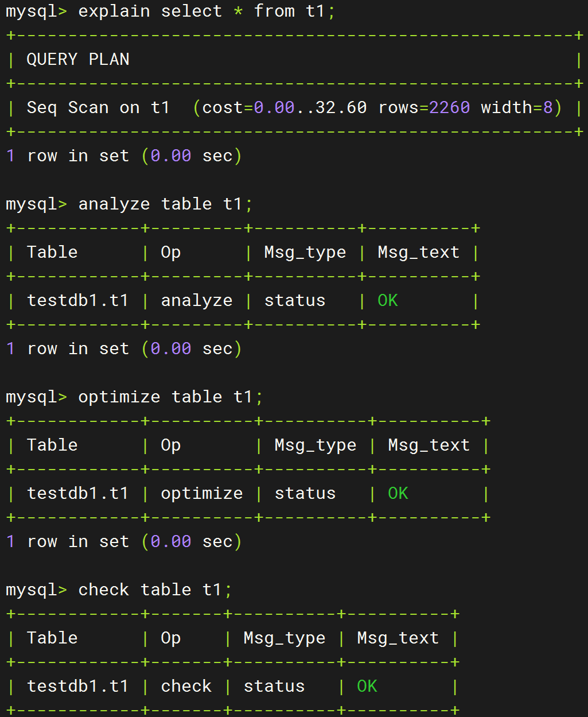Viewport: 588px width, 717px height.
Task: Click the 'analyze' Op cell
Action: 197,301
